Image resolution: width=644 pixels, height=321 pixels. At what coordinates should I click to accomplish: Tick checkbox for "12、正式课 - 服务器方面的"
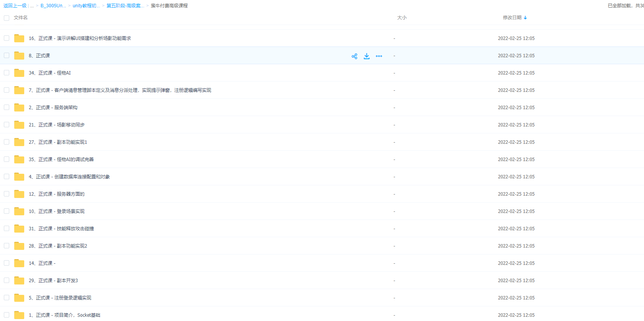pyautogui.click(x=7, y=194)
